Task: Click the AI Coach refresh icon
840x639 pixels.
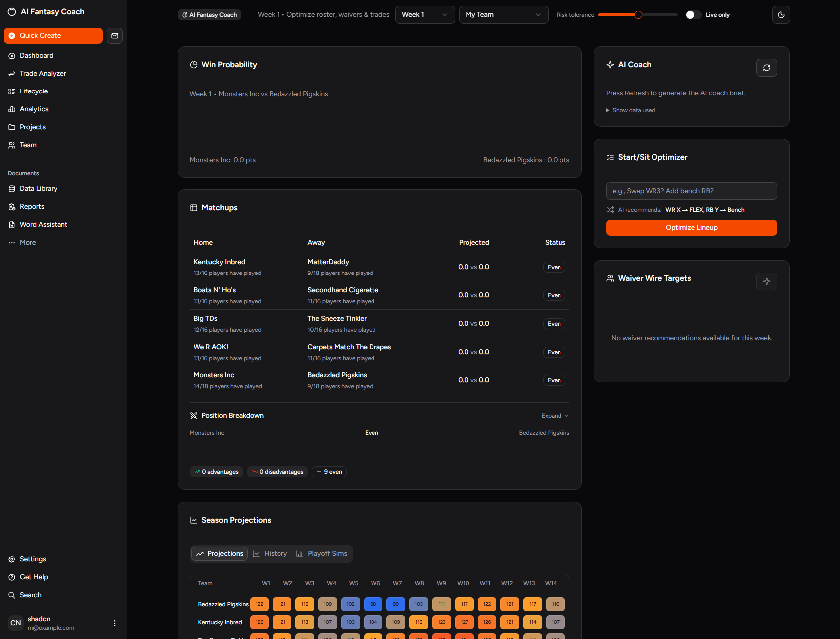Action: [x=766, y=68]
